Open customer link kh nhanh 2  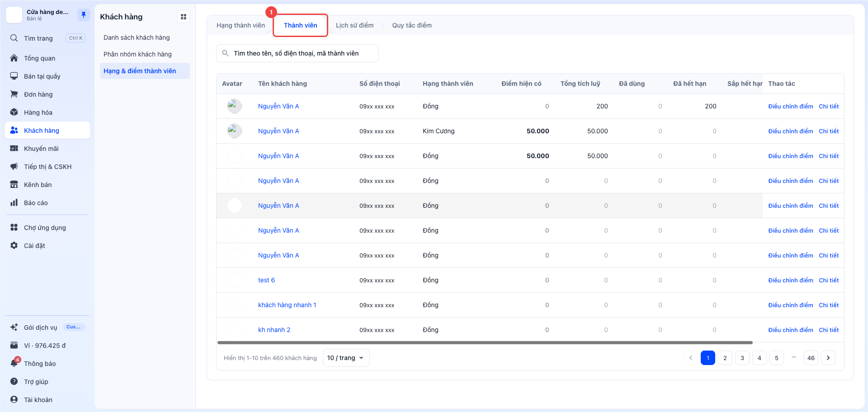pos(274,330)
